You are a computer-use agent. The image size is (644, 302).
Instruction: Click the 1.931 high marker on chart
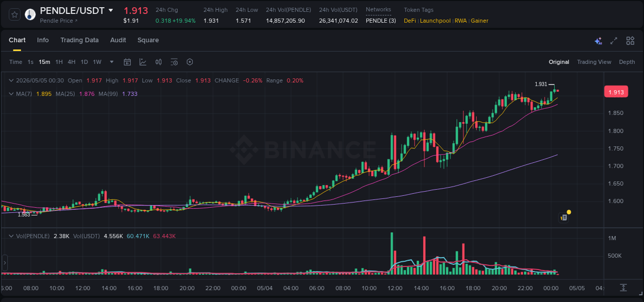click(x=541, y=84)
